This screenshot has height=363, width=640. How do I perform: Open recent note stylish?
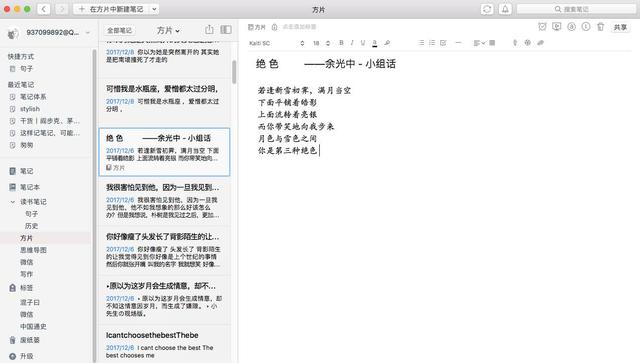(x=30, y=109)
